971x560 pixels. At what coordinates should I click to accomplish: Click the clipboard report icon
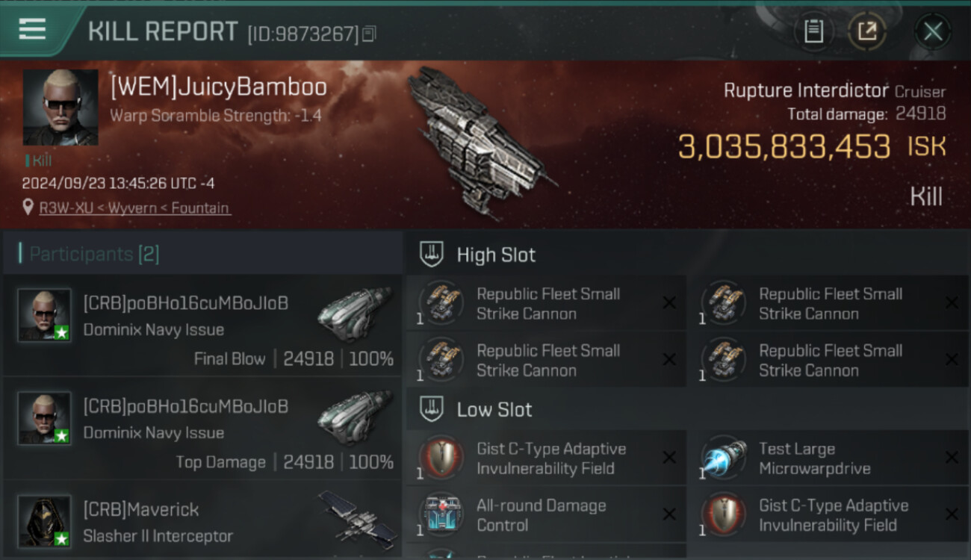(x=813, y=31)
